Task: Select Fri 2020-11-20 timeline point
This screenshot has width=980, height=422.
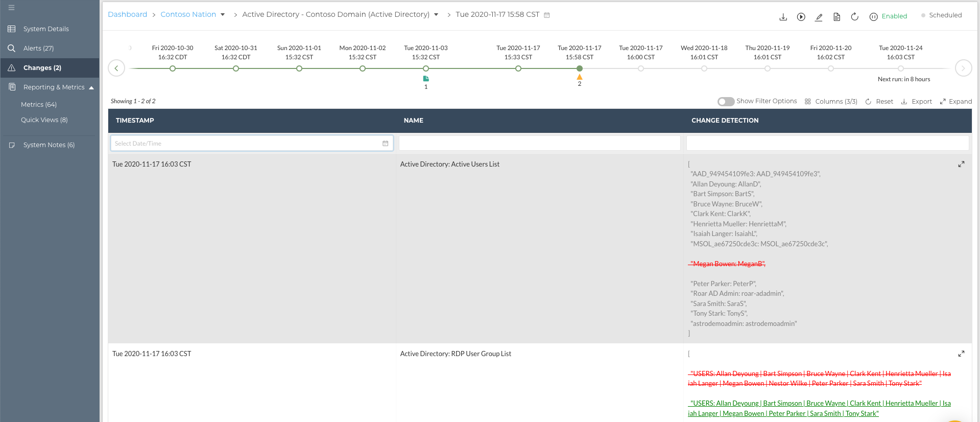Action: pyautogui.click(x=831, y=68)
